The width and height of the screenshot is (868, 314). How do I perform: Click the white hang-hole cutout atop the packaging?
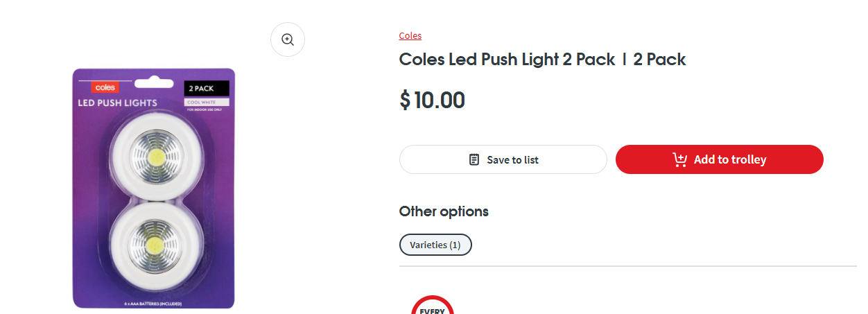pos(154,84)
